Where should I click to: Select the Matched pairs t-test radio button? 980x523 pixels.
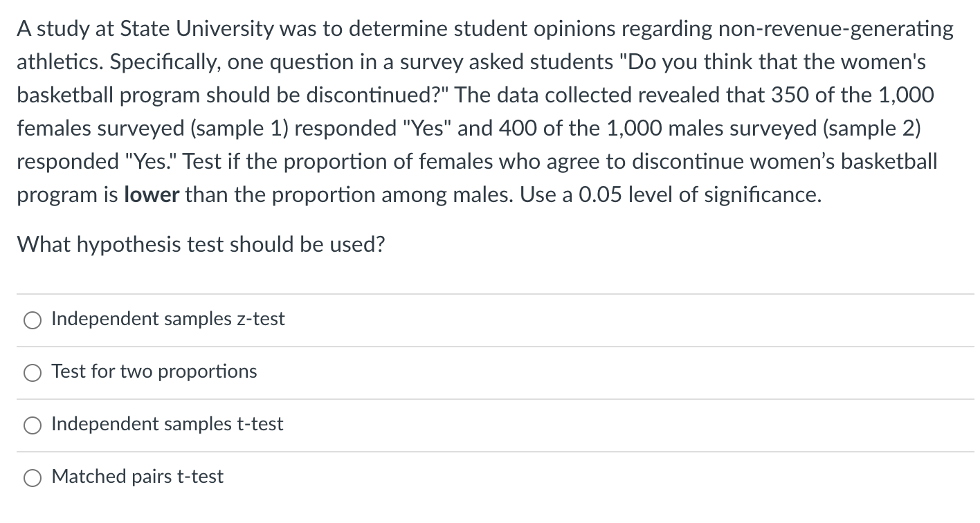tap(32, 477)
